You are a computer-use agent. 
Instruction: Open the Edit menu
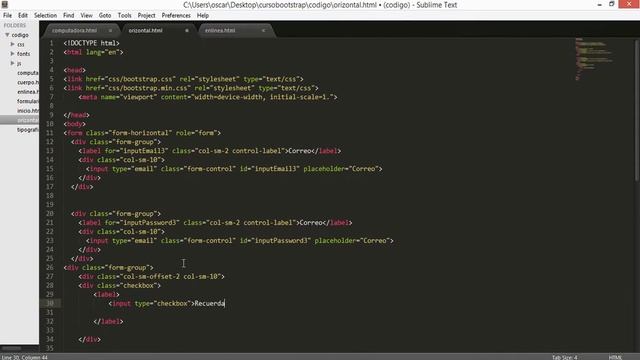point(23,16)
